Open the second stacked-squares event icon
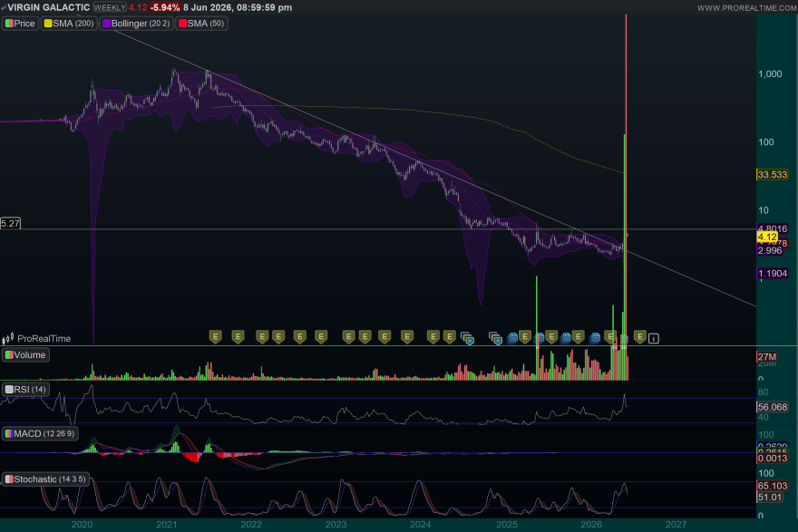This screenshot has height=532, width=798. tap(495, 338)
